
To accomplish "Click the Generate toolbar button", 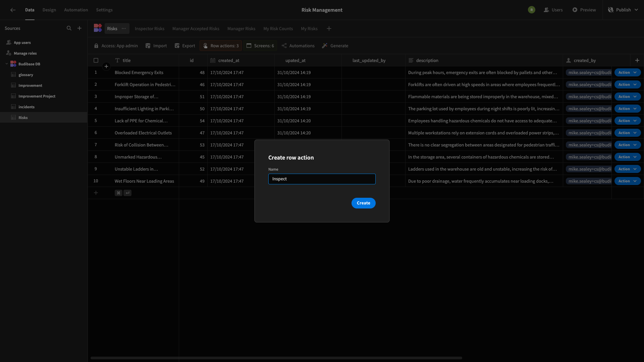I will [335, 46].
